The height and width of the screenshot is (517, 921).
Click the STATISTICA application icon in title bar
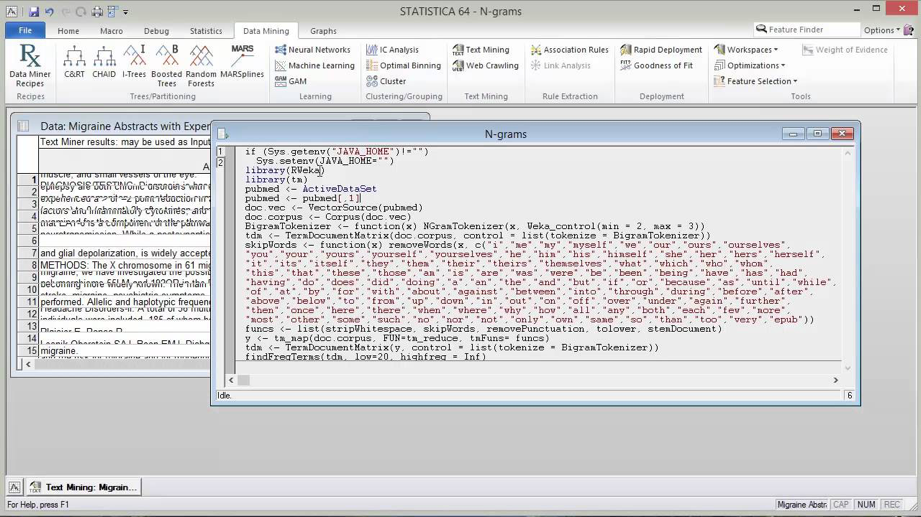pos(11,11)
